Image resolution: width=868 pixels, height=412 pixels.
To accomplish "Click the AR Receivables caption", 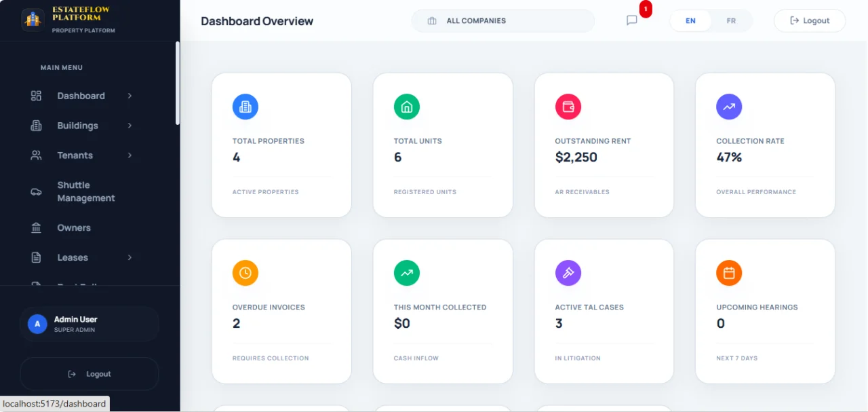I will pos(582,192).
